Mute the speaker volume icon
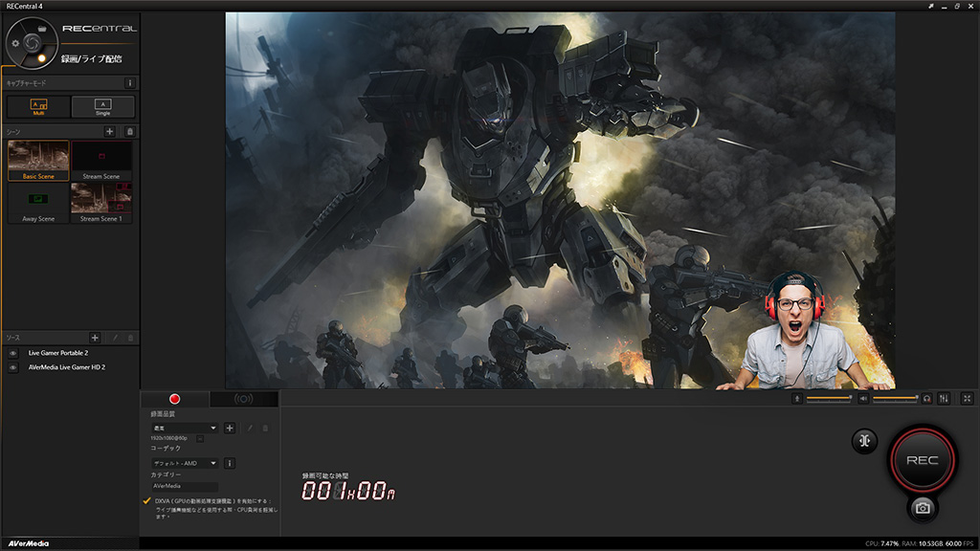The width and height of the screenshot is (980, 551). click(x=863, y=399)
